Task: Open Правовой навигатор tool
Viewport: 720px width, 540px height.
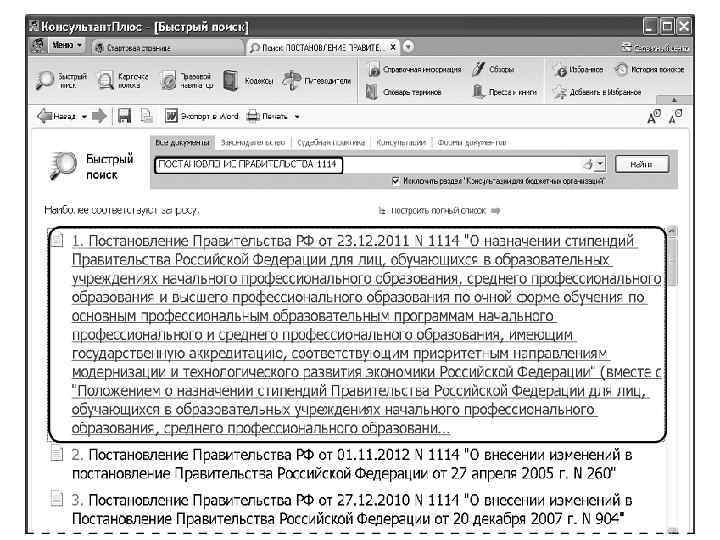Action: (186, 80)
